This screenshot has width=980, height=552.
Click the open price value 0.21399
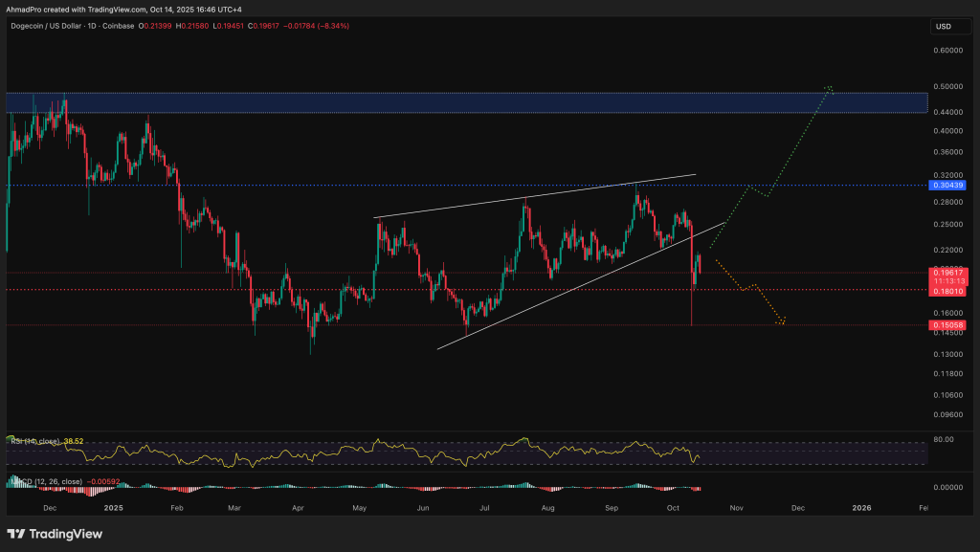click(x=158, y=26)
